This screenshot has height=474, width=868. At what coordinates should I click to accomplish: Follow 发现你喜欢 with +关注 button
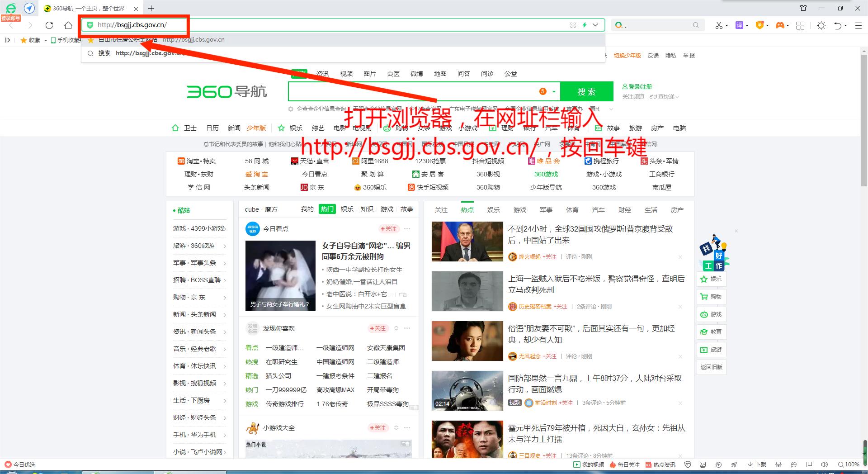coord(378,328)
